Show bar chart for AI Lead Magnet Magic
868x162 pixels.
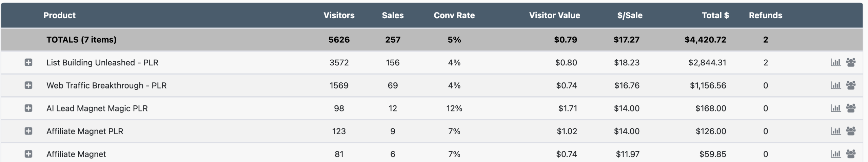(x=836, y=108)
